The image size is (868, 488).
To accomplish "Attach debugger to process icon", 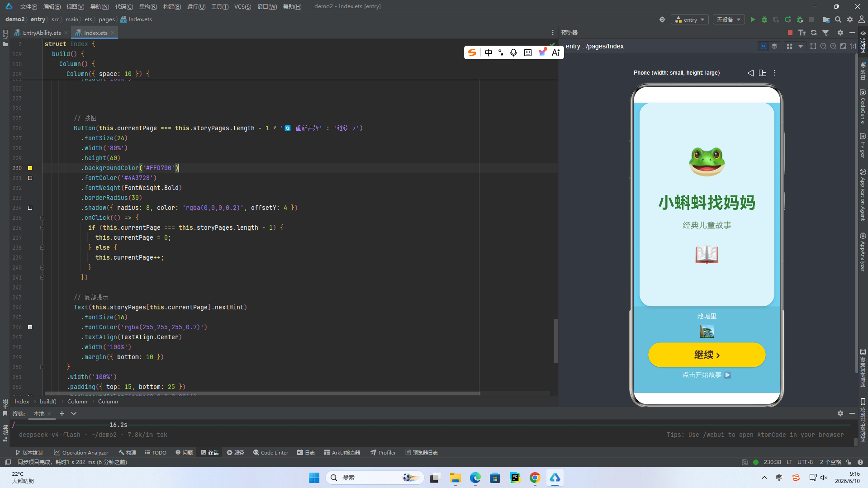I will 800,19.
